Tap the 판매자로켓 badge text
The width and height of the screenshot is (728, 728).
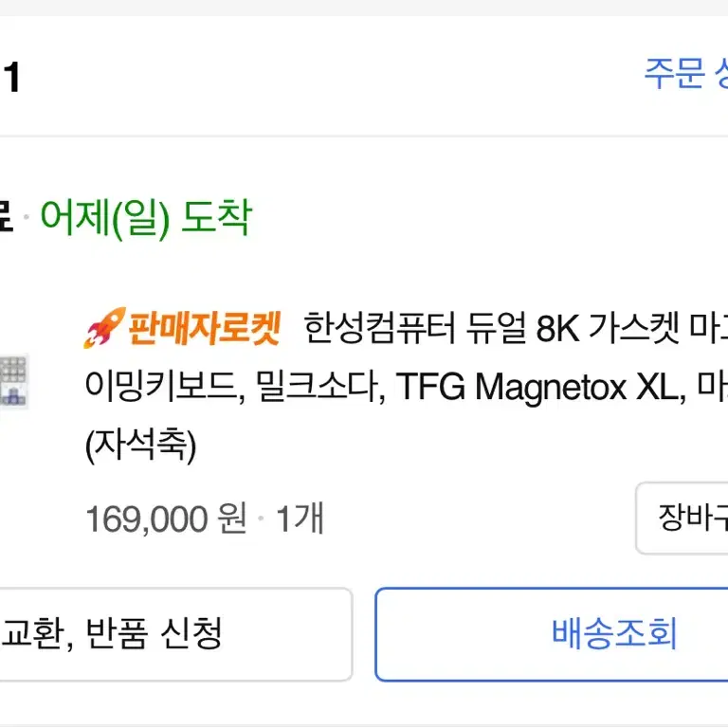(x=205, y=328)
